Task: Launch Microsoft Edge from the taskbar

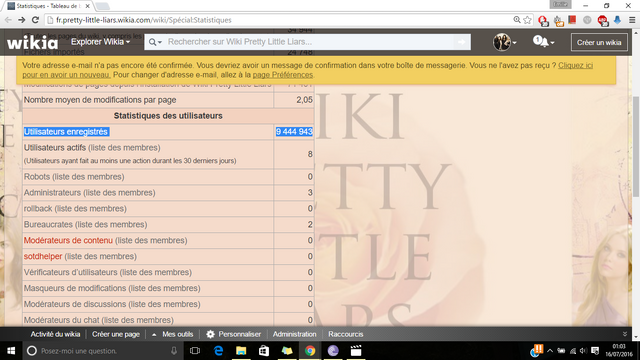Action: coord(218,351)
